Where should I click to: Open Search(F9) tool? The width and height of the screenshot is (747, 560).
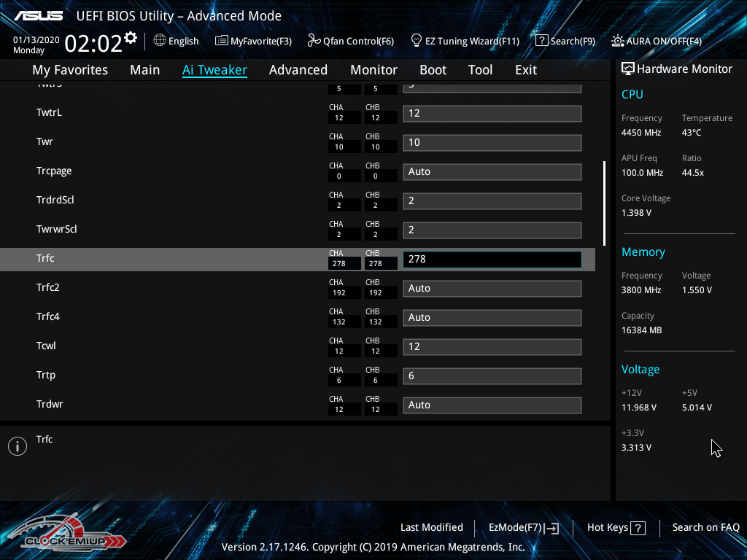[x=565, y=41]
